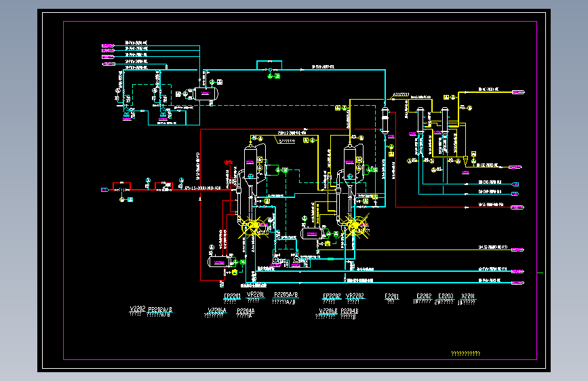Select the horizontal tank symbol at top of drawing
Image resolution: width=588 pixels, height=381 pixels.
tap(205, 94)
